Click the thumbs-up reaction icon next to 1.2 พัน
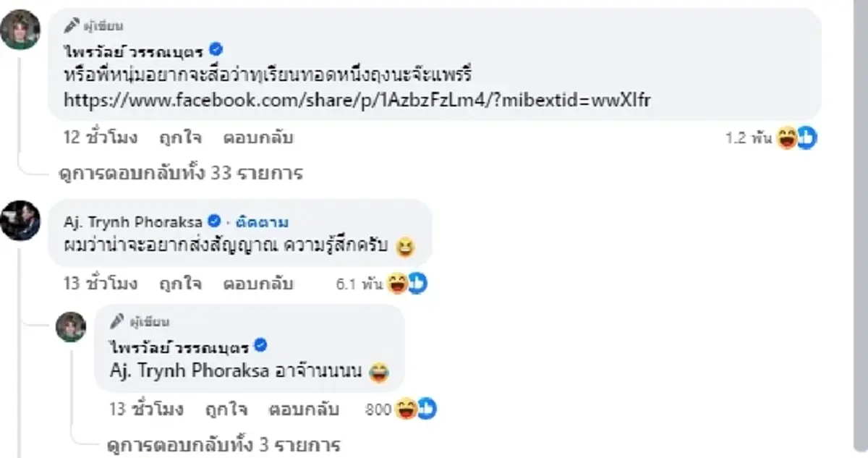Viewport: 868px width, 458px height. (x=805, y=137)
